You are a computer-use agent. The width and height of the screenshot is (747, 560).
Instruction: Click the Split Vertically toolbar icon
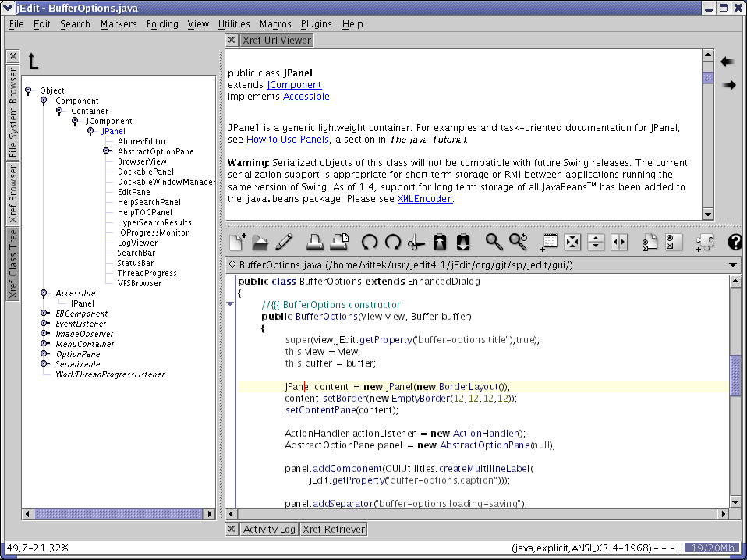(619, 242)
